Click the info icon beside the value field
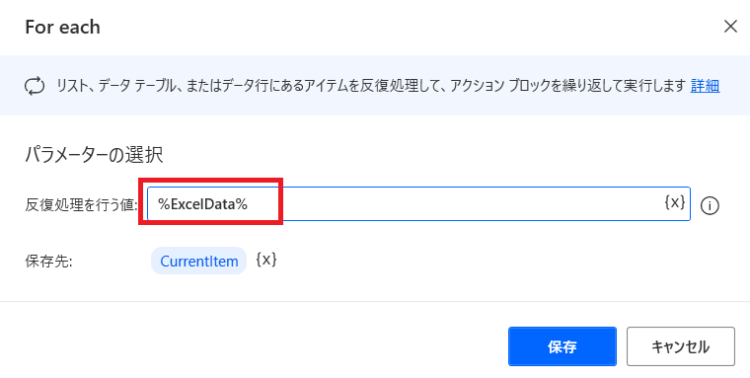The height and width of the screenshot is (378, 750). point(710,206)
